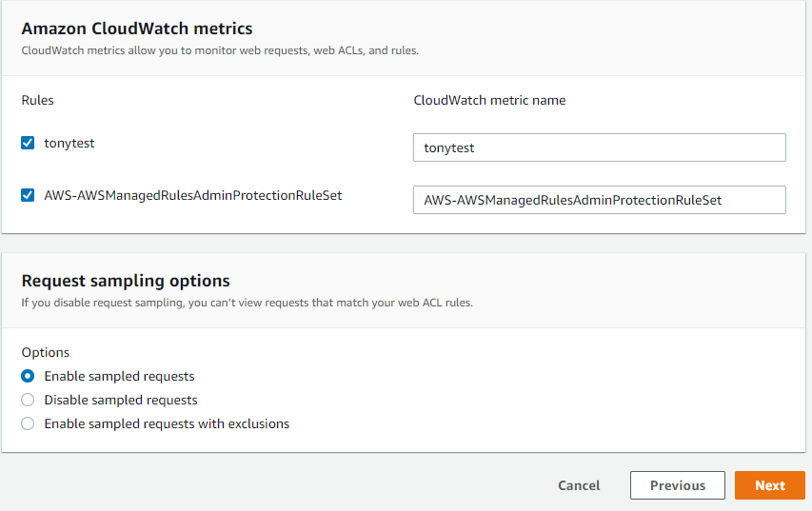The height and width of the screenshot is (511, 812).
Task: Click the CloudWatch metrics description text
Action: 219,50
